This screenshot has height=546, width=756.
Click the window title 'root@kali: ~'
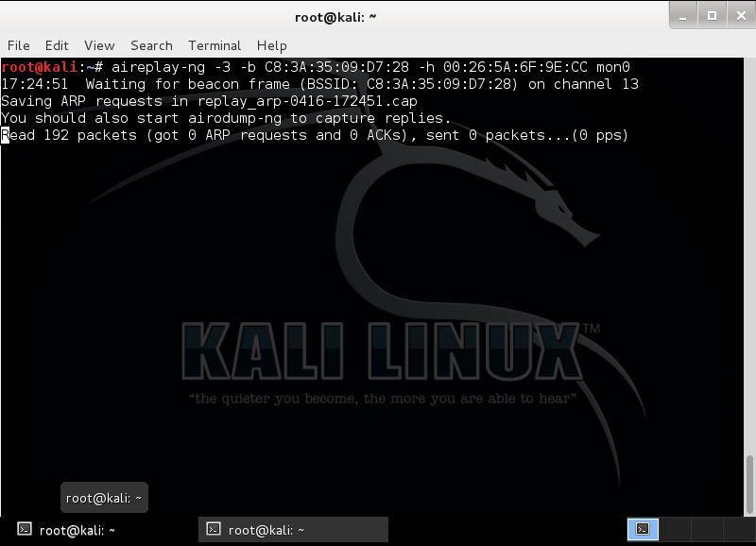tap(335, 17)
